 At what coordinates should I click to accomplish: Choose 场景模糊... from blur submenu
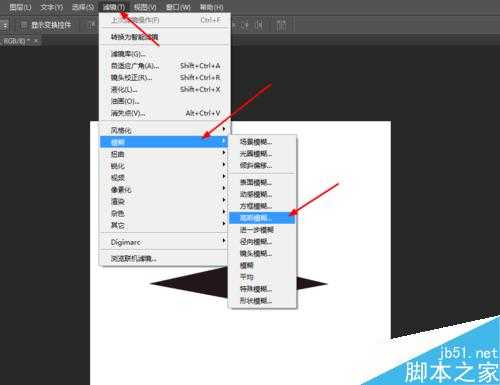tap(262, 142)
